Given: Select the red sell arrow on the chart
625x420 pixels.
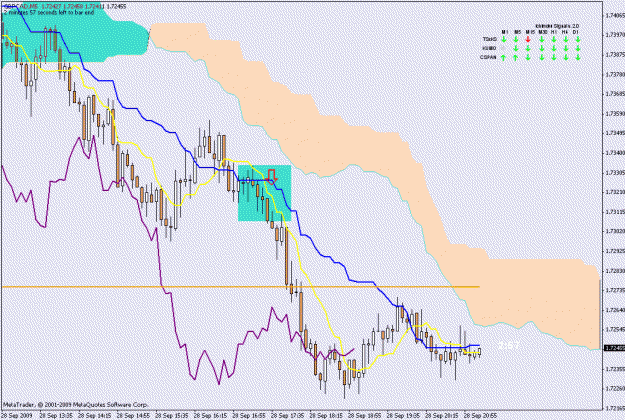Looking at the screenshot, I should [x=272, y=176].
